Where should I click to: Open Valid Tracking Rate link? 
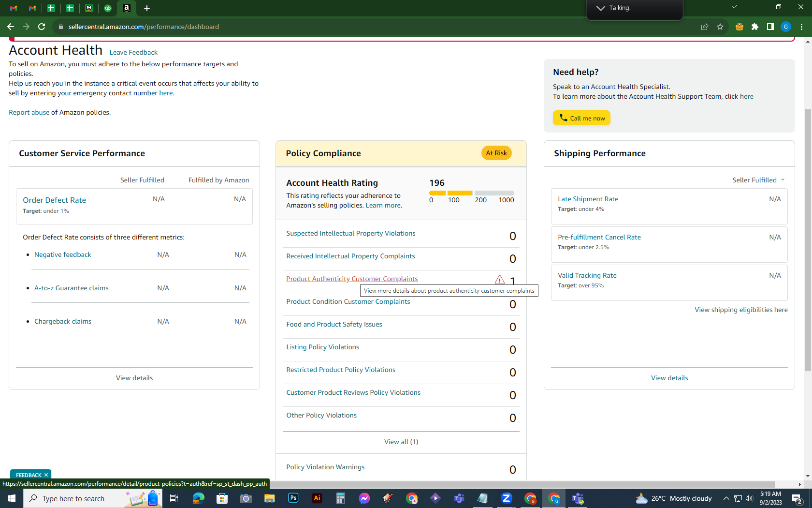[x=587, y=275]
